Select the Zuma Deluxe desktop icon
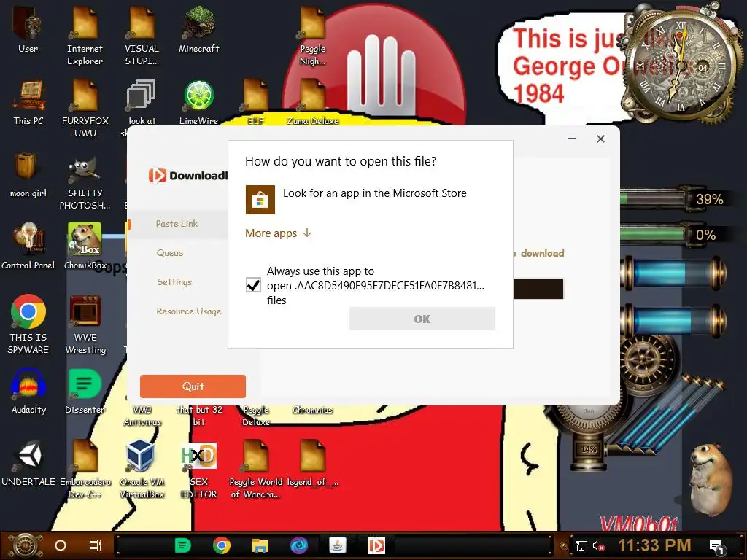 [x=312, y=102]
